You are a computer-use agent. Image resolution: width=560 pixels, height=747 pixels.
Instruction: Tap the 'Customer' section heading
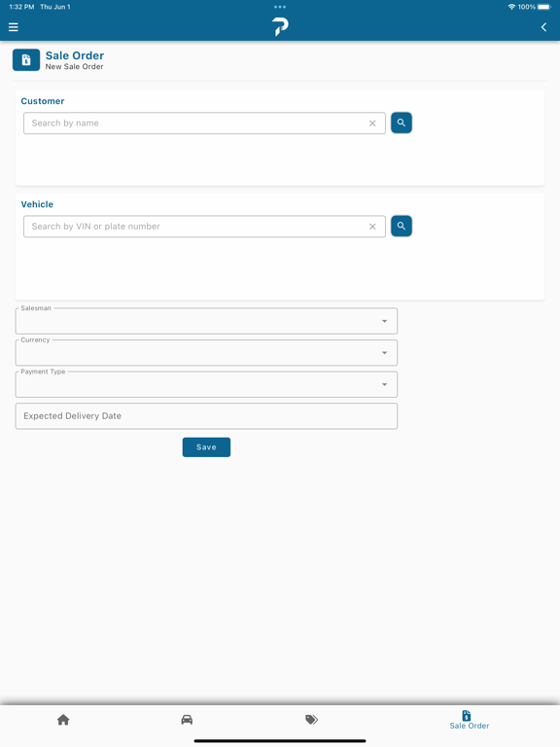[43, 101]
